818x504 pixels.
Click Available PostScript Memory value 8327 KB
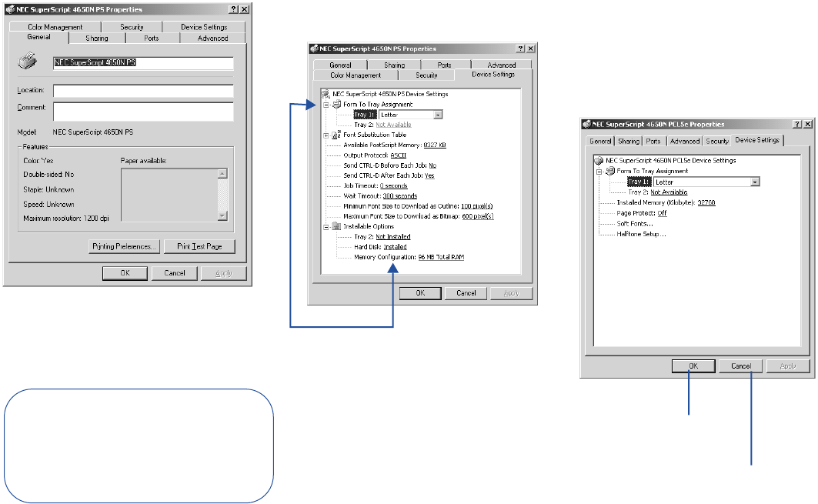pyautogui.click(x=435, y=145)
